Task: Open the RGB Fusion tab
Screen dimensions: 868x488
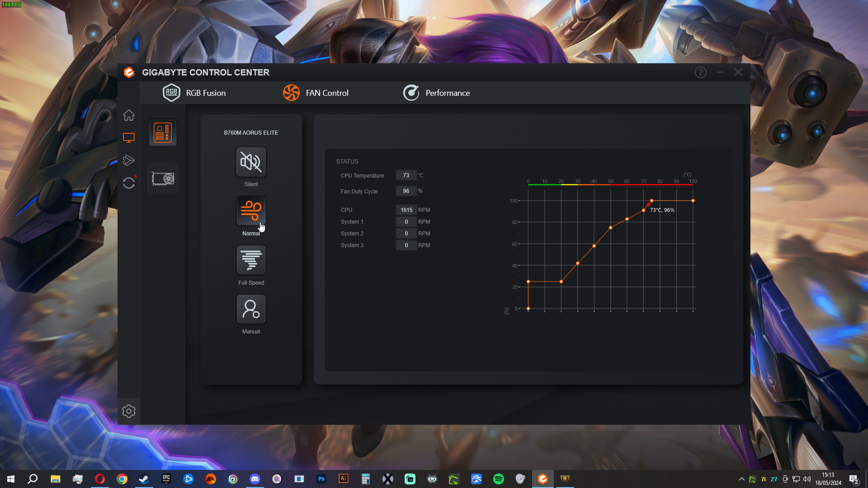Action: pos(194,93)
